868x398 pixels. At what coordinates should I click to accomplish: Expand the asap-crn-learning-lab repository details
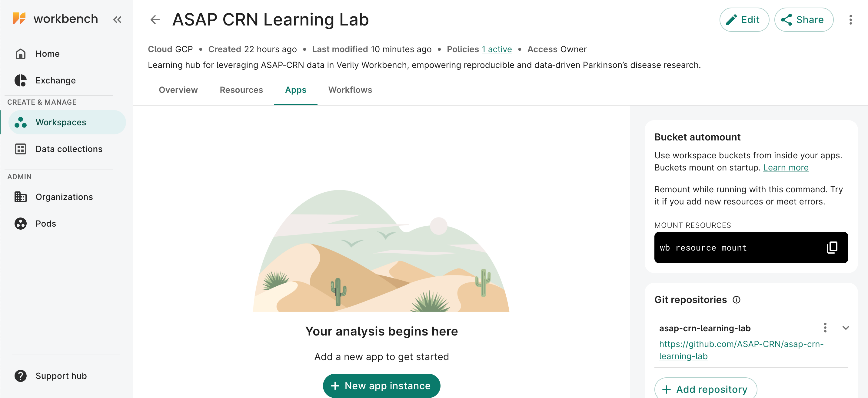point(845,328)
